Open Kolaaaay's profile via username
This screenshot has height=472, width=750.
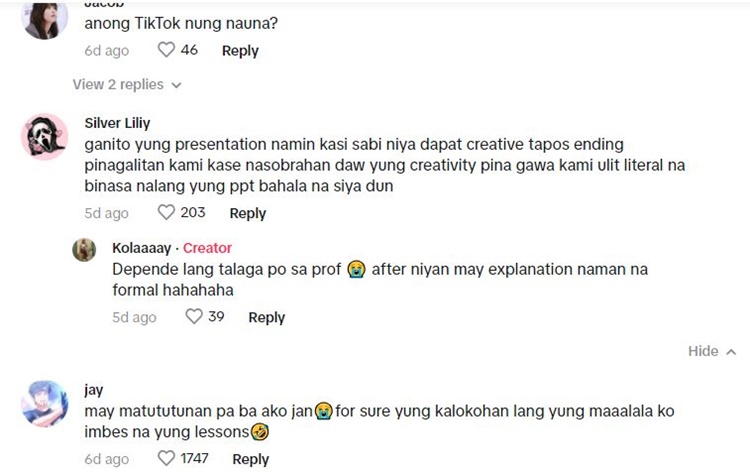click(x=142, y=248)
